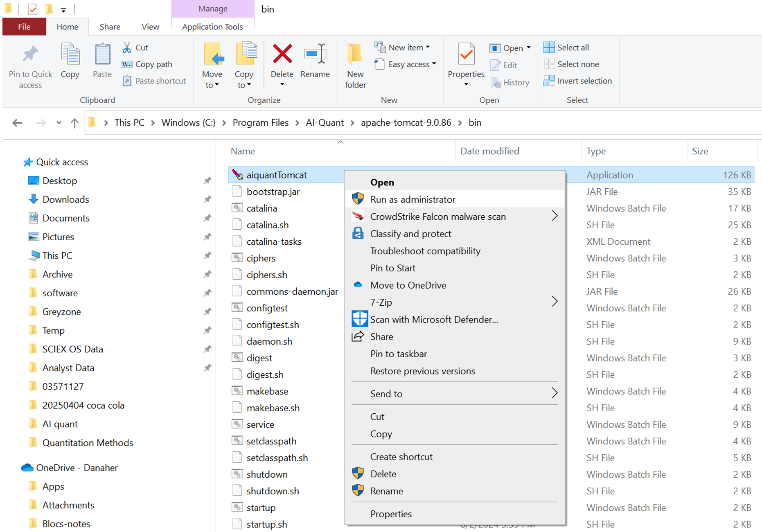Click Invert selection in the ribbon
Screen dimensions: 762x532
578,81
